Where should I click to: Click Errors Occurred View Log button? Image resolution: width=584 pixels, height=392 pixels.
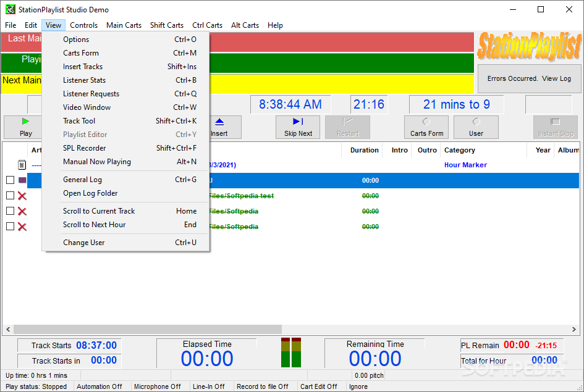[x=529, y=78]
